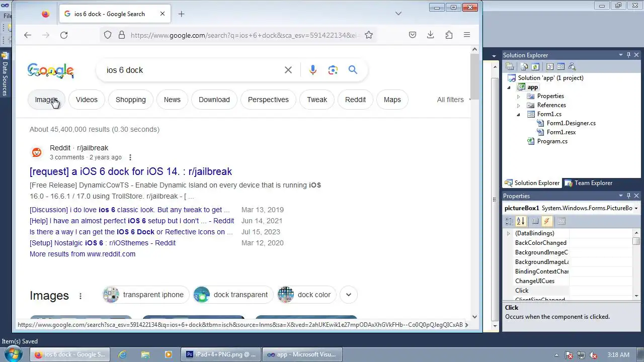Click the 'transparent iphone' image chip

point(146,295)
